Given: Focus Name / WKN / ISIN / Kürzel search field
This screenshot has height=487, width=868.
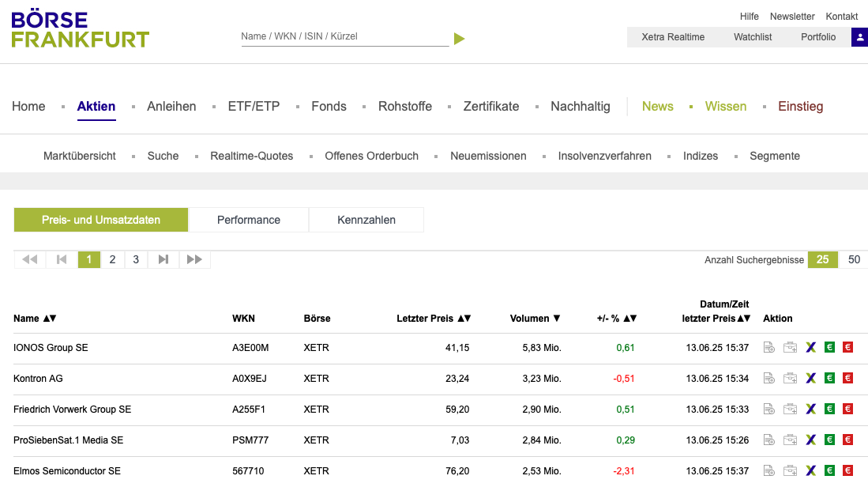Looking at the screenshot, I should click(345, 36).
